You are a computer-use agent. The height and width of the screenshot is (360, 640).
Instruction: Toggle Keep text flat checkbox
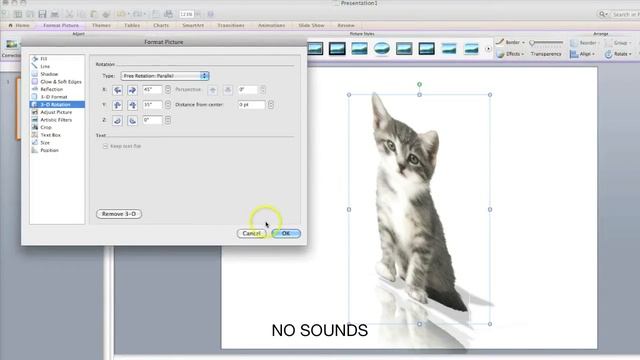coord(105,146)
